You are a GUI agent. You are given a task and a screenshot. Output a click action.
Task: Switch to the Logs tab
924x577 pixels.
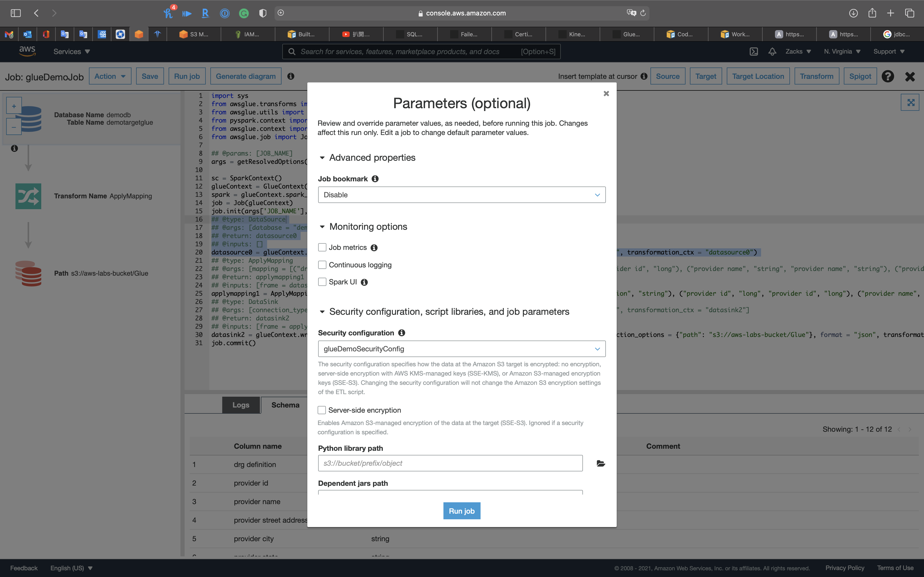coord(241,405)
